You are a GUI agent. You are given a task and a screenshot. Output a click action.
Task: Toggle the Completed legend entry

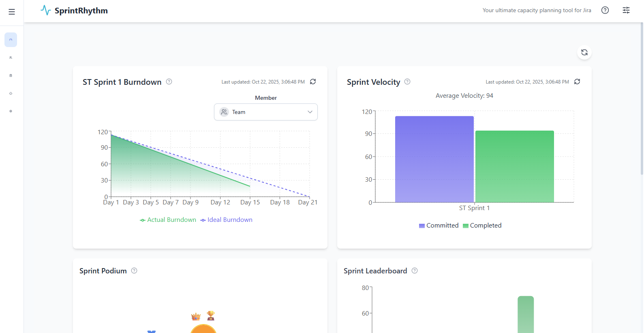(x=482, y=226)
